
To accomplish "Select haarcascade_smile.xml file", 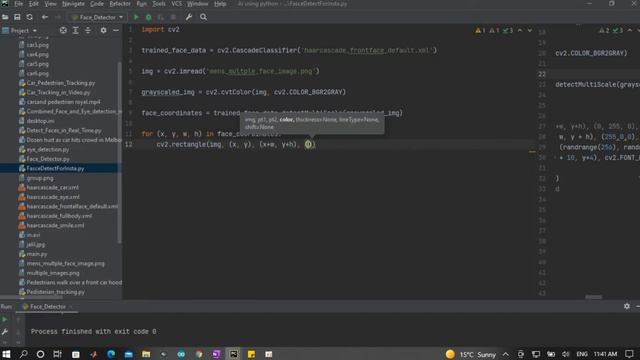I will (x=55, y=225).
